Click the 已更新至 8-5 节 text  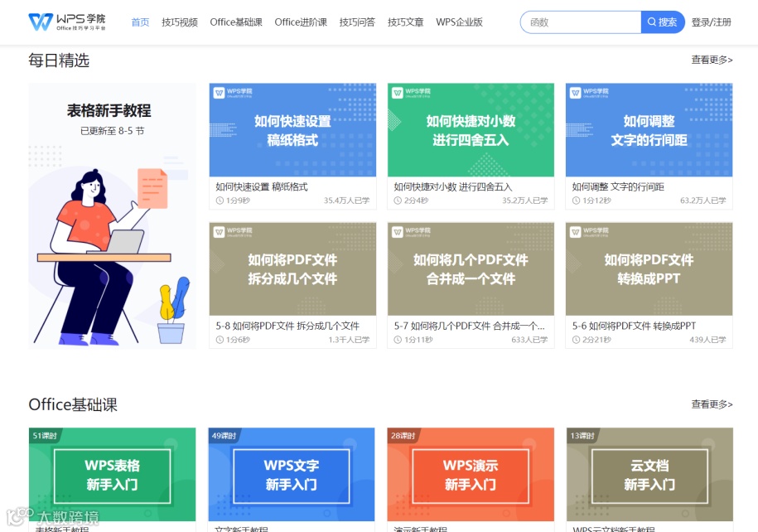coord(112,131)
